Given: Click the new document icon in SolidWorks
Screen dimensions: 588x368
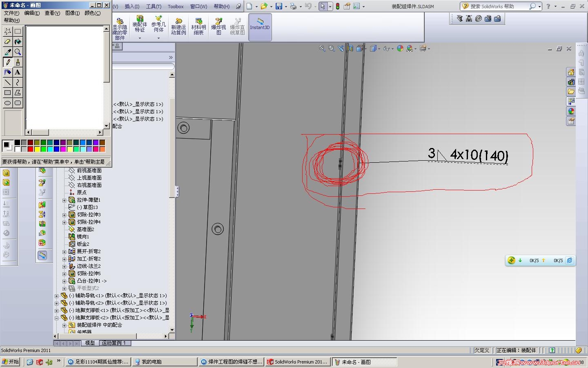Looking at the screenshot, I should (x=249, y=6).
